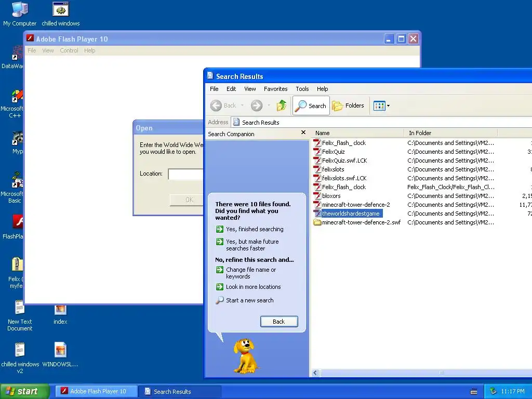The image size is (532, 399).
Task: Select the felixslots file icon
Action: pos(317,169)
